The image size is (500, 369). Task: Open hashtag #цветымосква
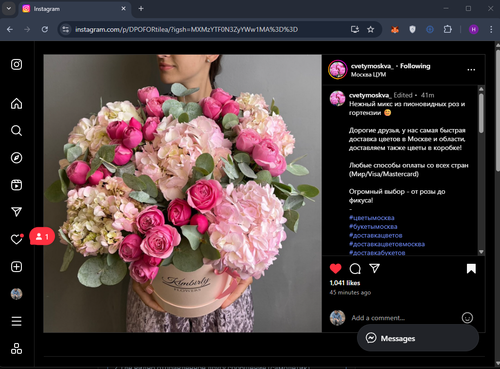[371, 218]
